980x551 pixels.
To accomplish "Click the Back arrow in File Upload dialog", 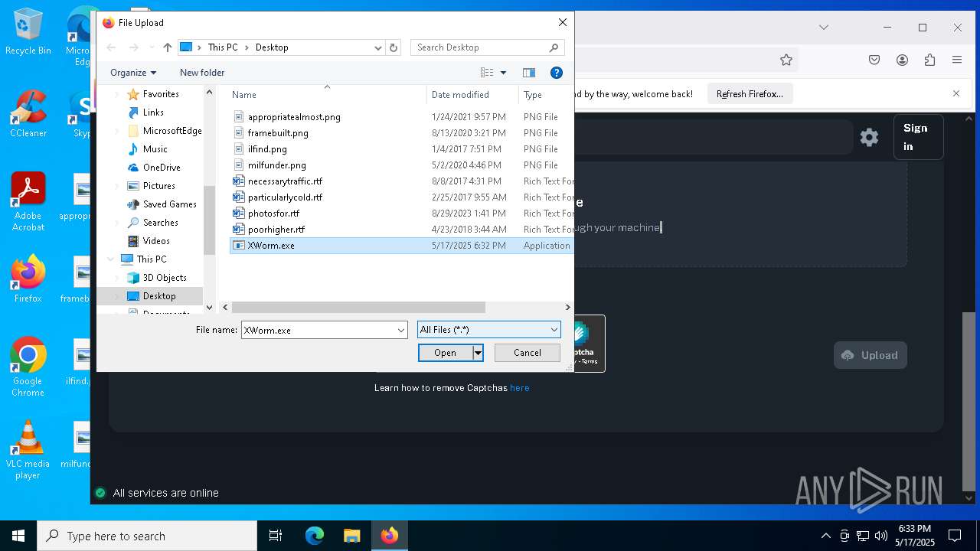I will click(x=112, y=47).
